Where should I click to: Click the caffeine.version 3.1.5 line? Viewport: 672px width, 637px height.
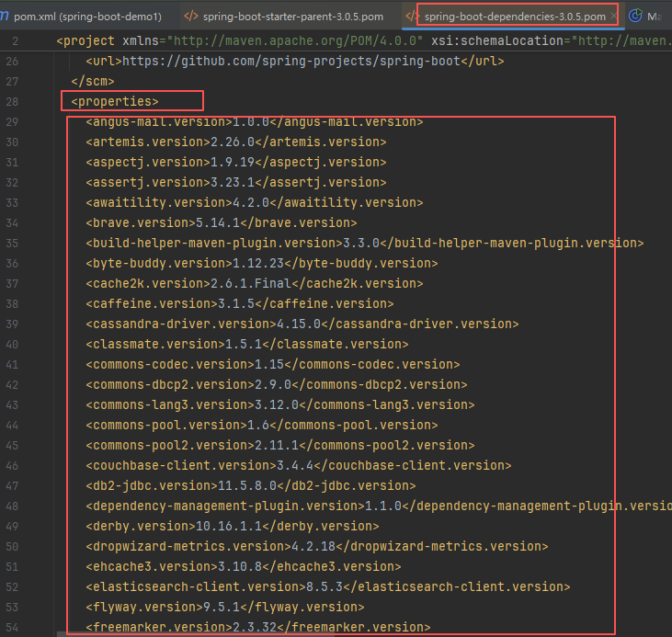click(x=240, y=303)
